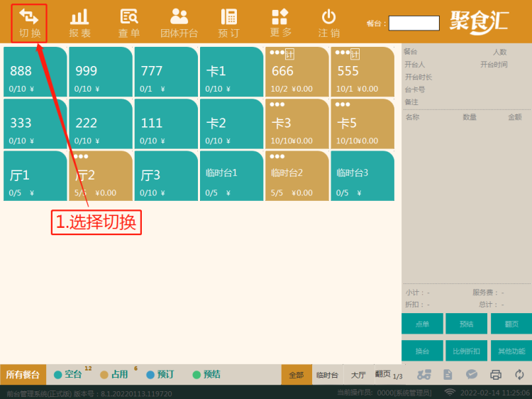This screenshot has height=399, width=532.
Task: Click the 计 badge on table 666
Action: pyautogui.click(x=289, y=54)
